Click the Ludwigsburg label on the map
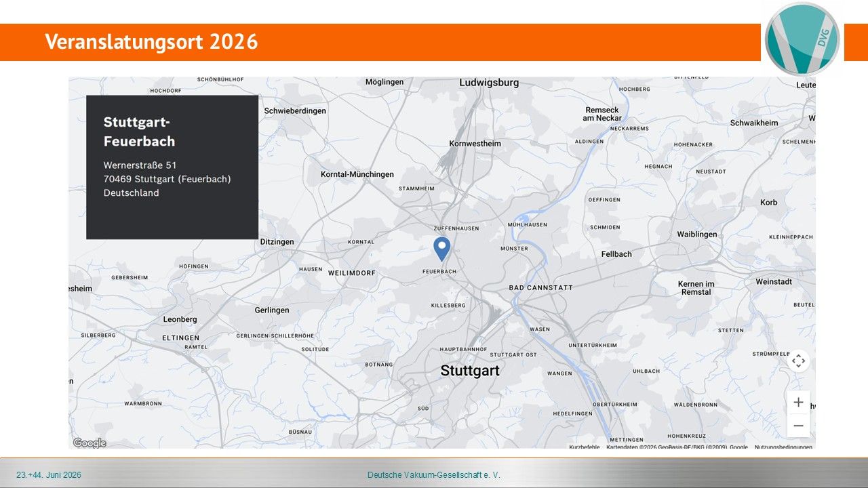Image resolution: width=868 pixels, height=488 pixels. coord(489,83)
